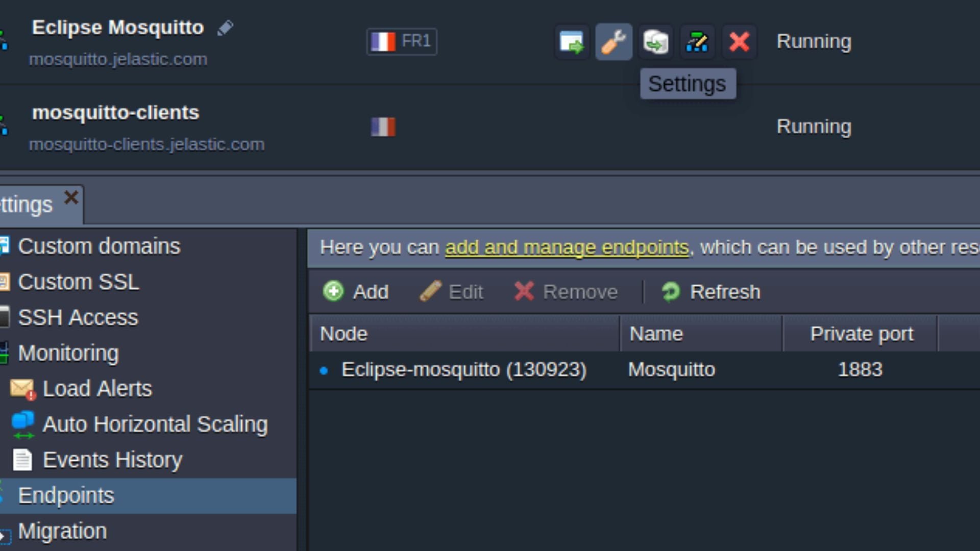The image size is (980, 551).
Task: Click Running status of mosquitto-clients
Action: (814, 127)
